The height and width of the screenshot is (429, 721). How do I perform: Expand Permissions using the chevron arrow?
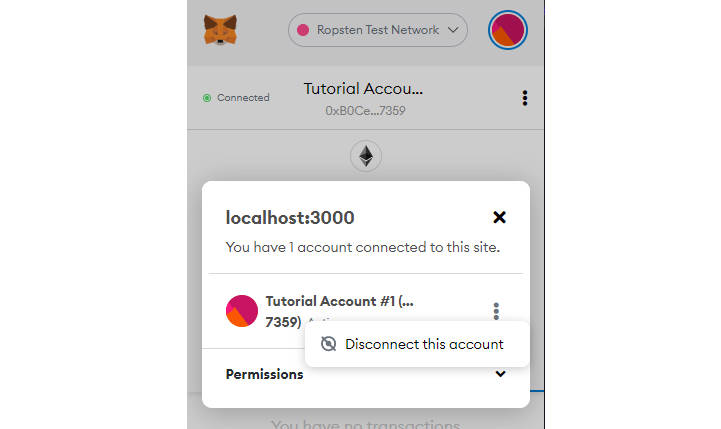[x=500, y=374]
